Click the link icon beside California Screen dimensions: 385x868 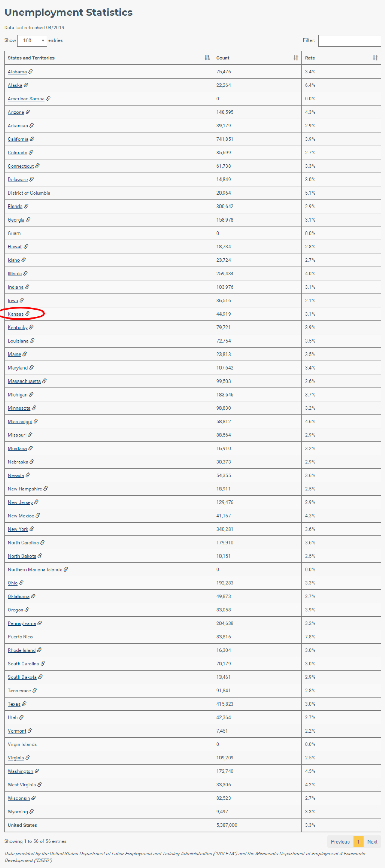tap(32, 139)
